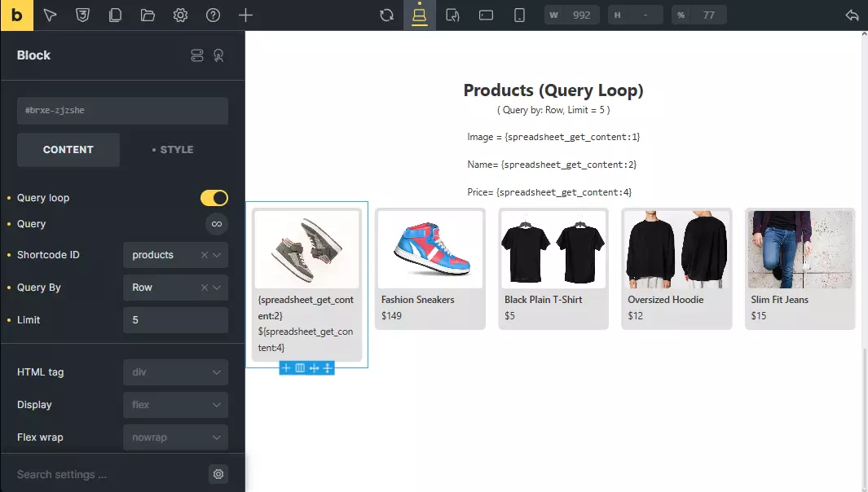Click the Black Plain T-Shirt image
868x492 pixels.
(x=553, y=249)
